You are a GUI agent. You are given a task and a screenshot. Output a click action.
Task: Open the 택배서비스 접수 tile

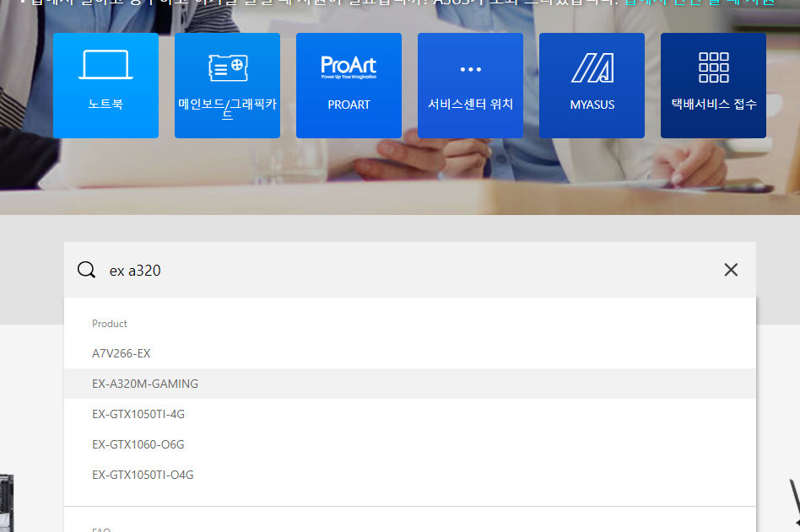713,86
